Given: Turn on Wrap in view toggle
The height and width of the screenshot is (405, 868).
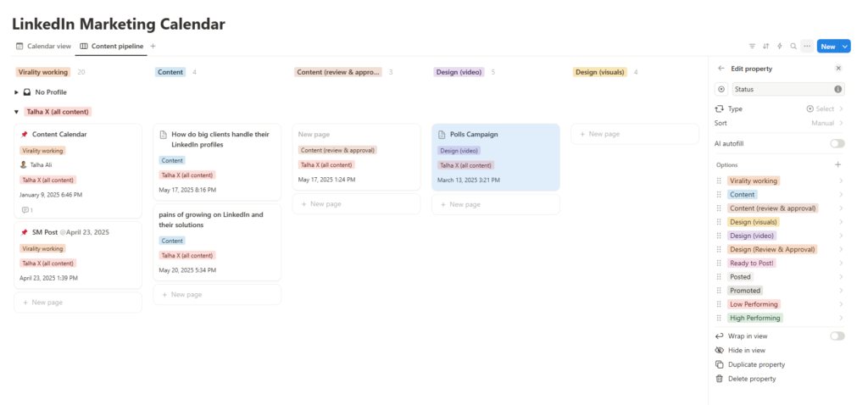Looking at the screenshot, I should tap(837, 336).
